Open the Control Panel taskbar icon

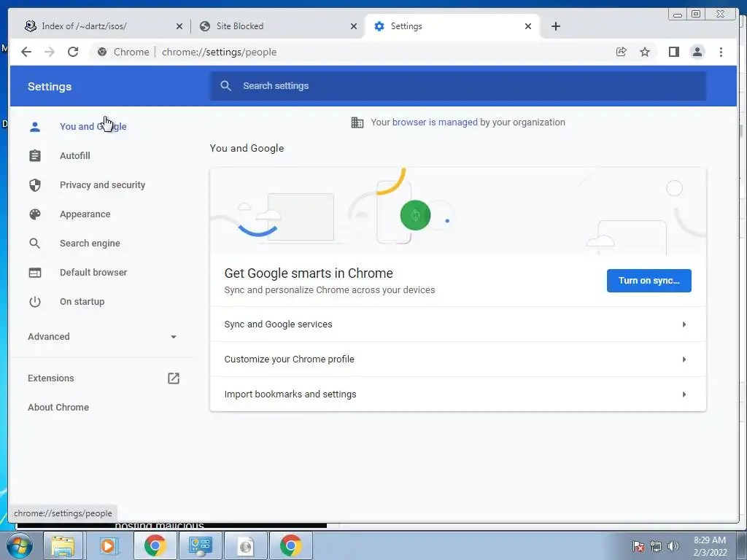click(x=200, y=545)
